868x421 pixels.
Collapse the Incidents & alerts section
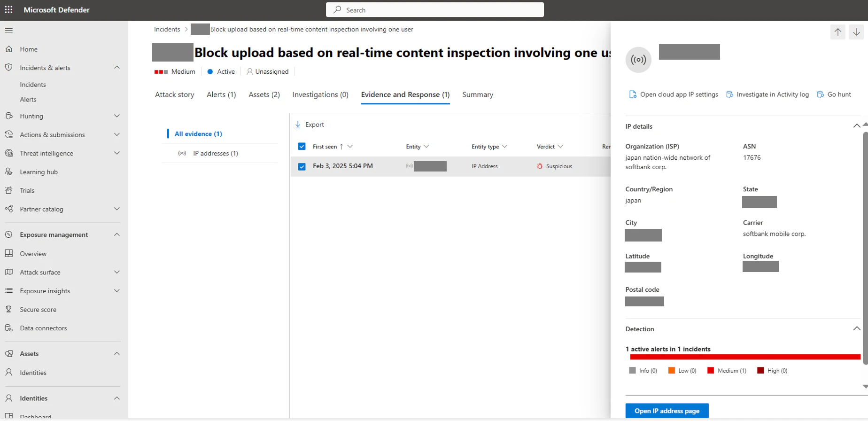(117, 67)
